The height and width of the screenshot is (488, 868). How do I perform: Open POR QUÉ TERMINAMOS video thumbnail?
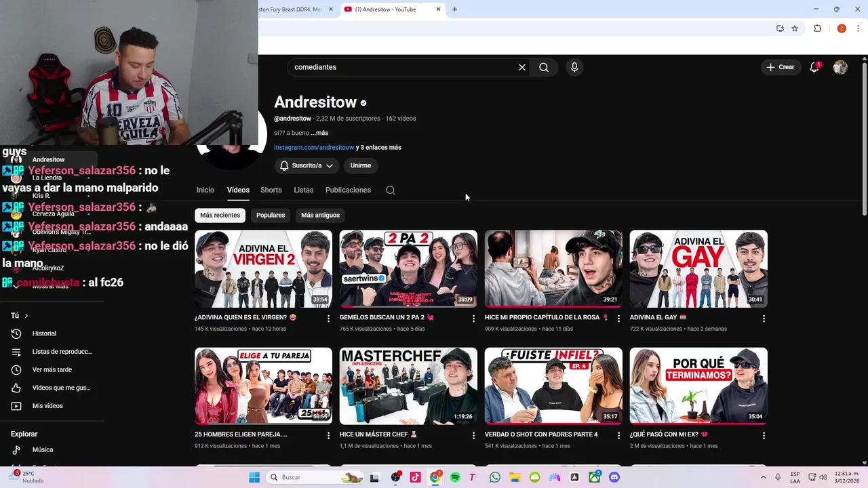pyautogui.click(x=698, y=386)
